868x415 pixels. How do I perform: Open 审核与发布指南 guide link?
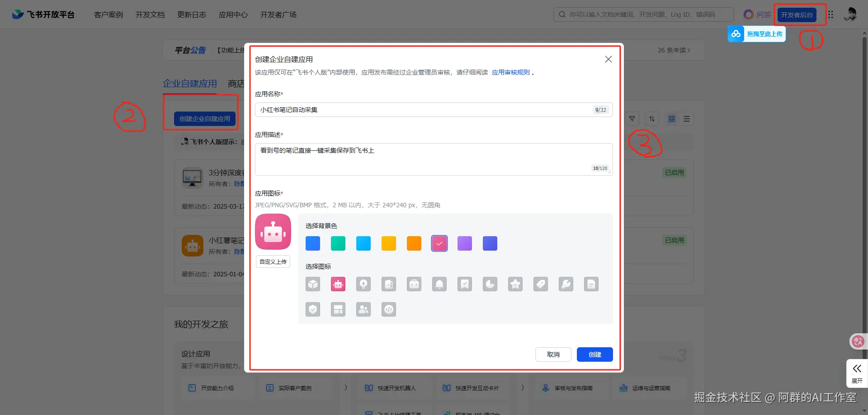[x=568, y=388]
